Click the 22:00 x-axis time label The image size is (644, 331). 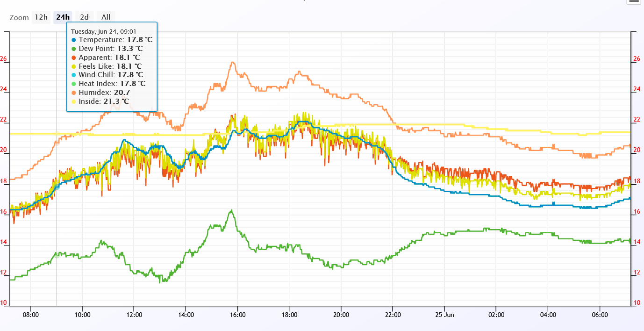(x=393, y=315)
